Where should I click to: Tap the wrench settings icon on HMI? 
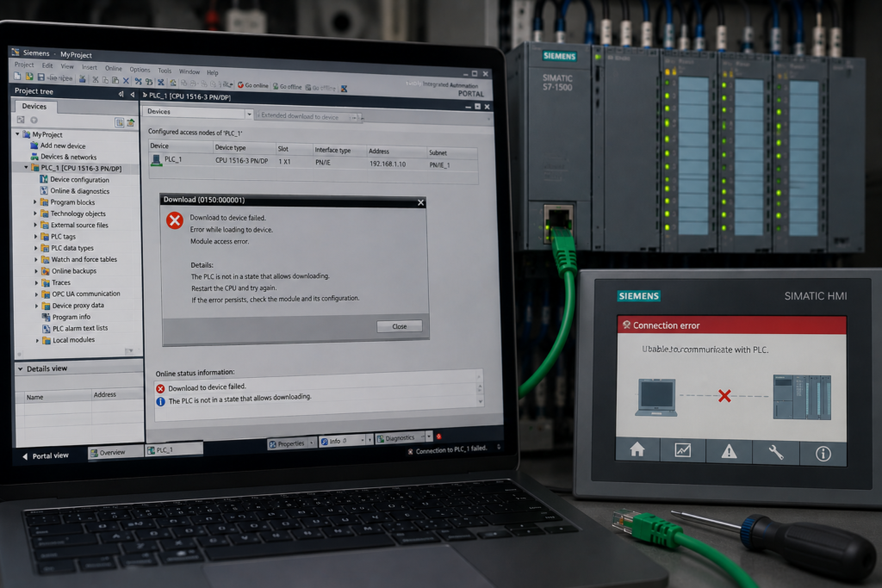pyautogui.click(x=776, y=453)
